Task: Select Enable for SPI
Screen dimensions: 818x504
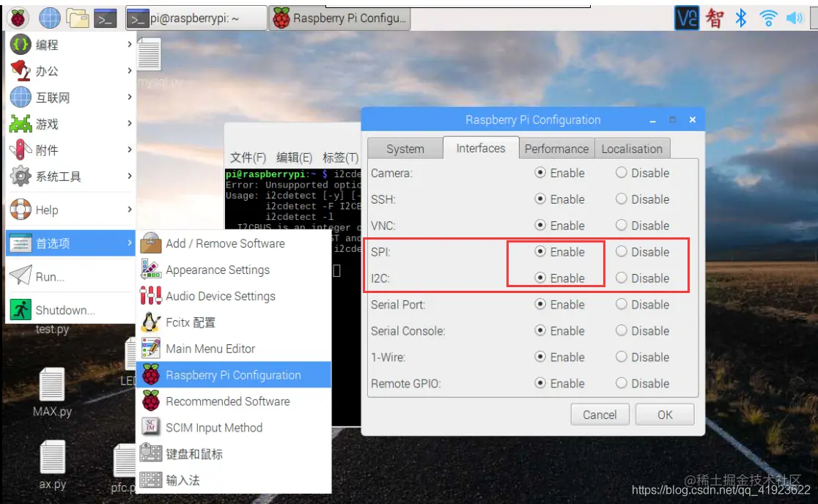Action: [540, 252]
